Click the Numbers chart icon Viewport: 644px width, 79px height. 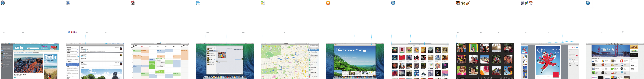tap(526, 3)
